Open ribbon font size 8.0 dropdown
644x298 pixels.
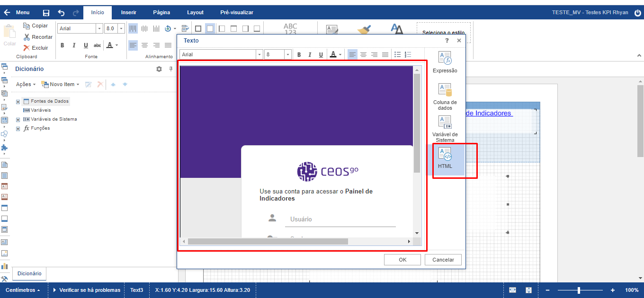tap(121, 28)
